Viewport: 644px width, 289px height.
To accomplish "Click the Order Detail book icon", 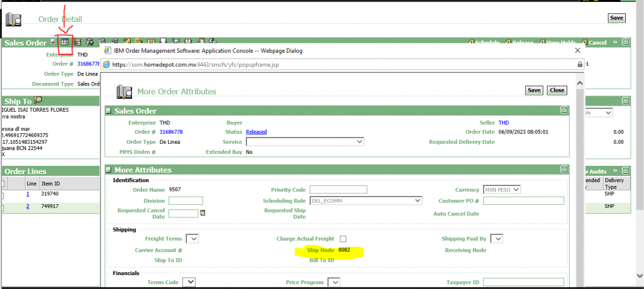I will [x=13, y=20].
